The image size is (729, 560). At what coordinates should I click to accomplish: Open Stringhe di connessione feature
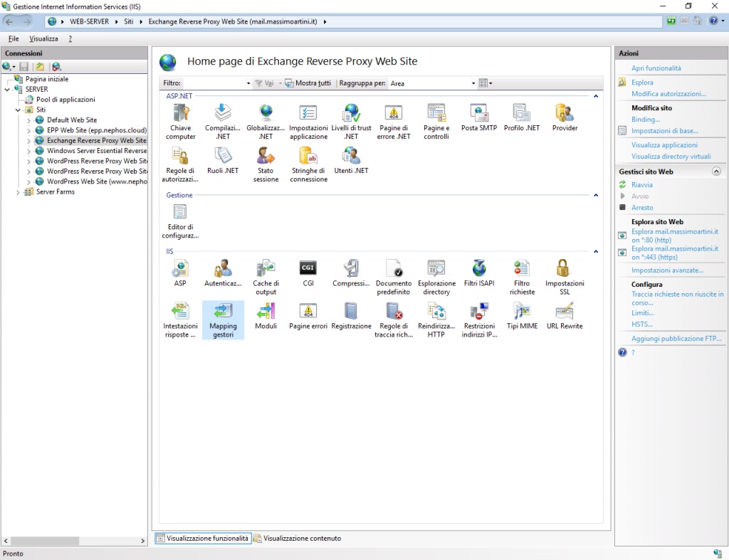(308, 164)
